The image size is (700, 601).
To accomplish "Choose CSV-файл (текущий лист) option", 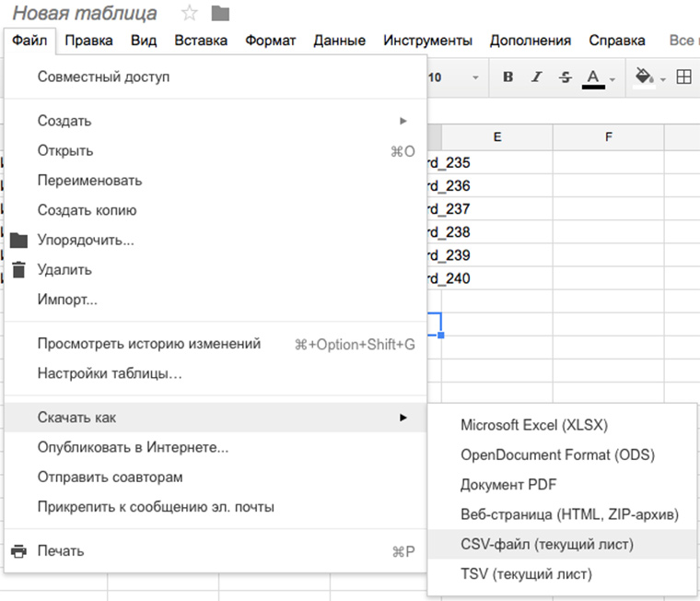I will pyautogui.click(x=547, y=544).
